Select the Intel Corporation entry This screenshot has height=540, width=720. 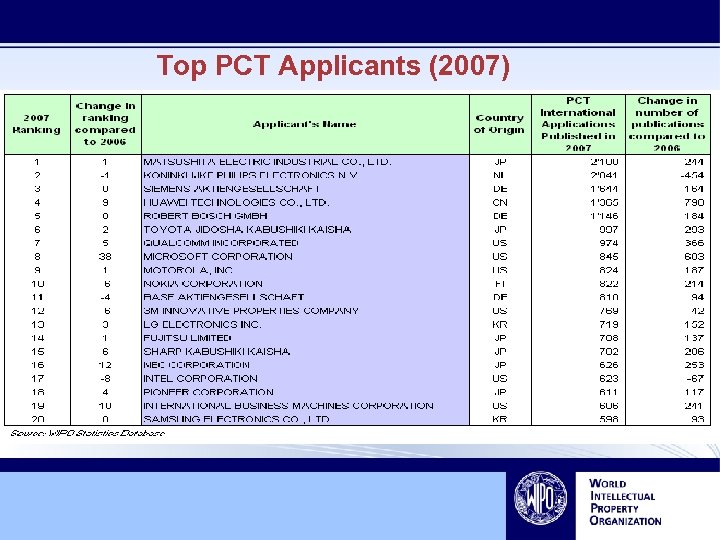tap(201, 379)
